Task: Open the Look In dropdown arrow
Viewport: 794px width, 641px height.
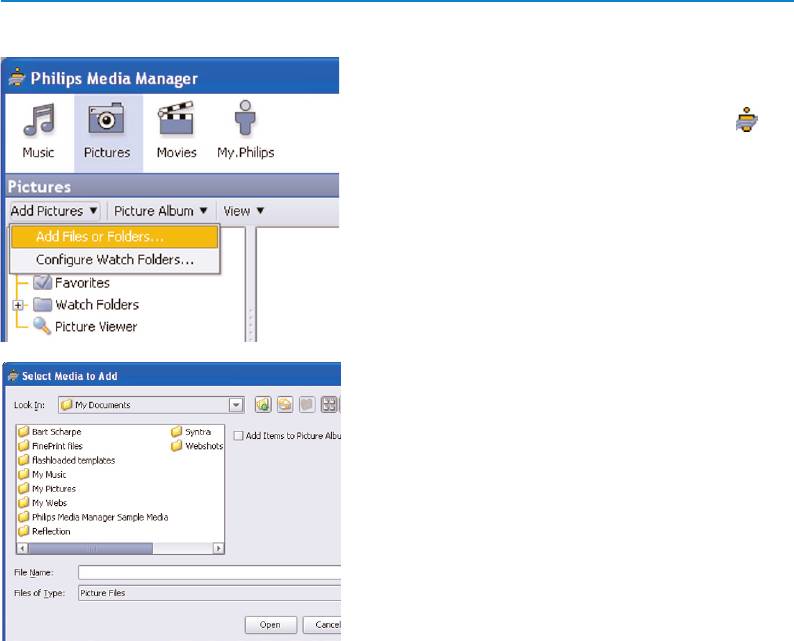Action: pyautogui.click(x=236, y=405)
